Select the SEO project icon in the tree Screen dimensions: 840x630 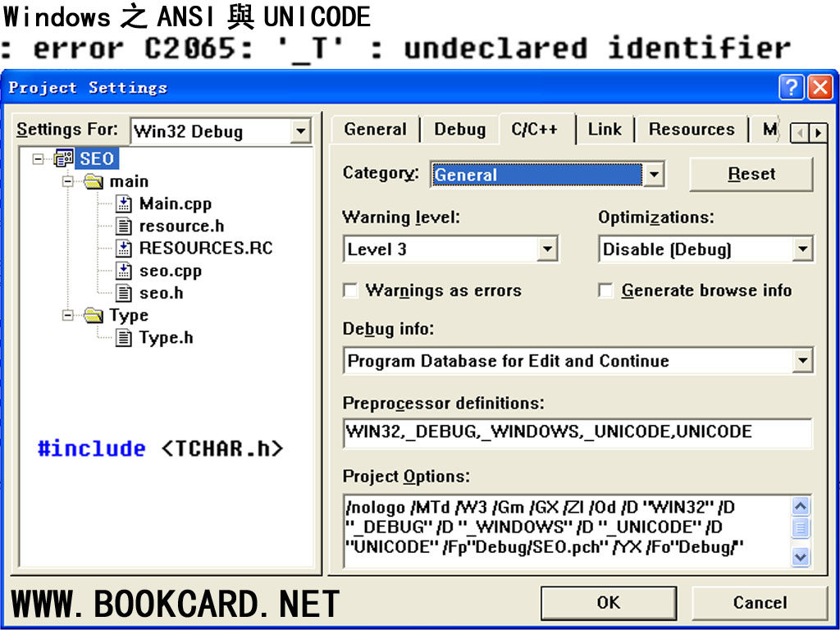[x=63, y=158]
